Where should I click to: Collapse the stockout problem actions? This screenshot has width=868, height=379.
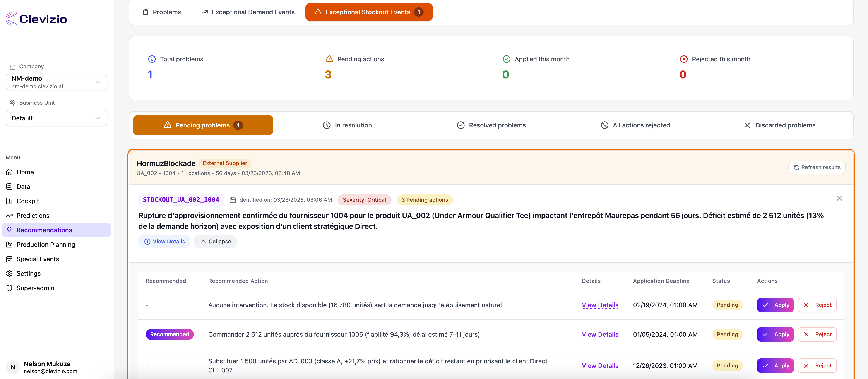(x=215, y=242)
